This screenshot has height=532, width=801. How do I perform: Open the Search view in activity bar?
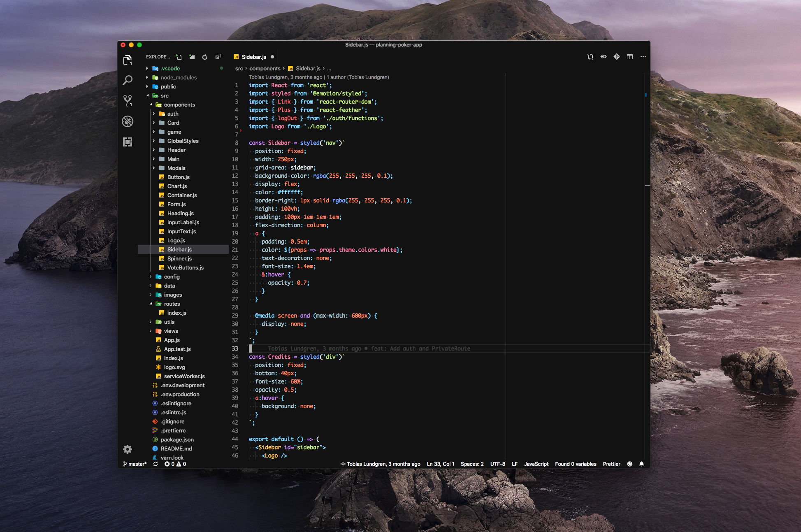tap(128, 80)
